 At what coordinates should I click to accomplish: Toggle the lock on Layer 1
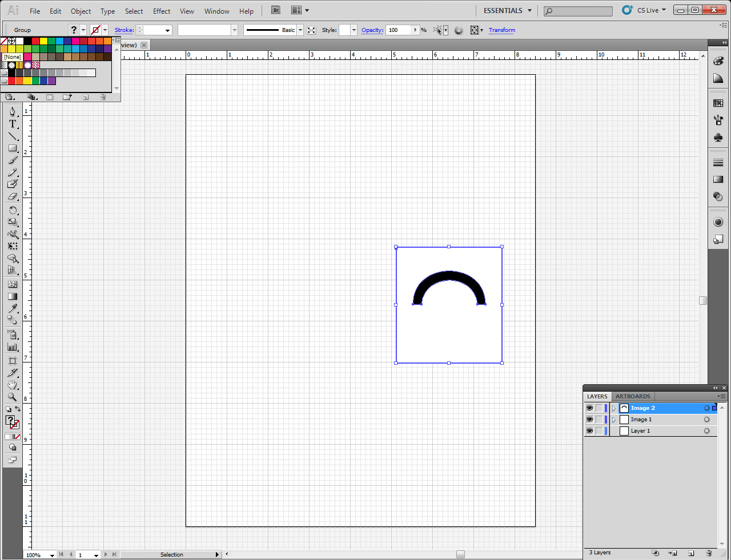click(599, 431)
